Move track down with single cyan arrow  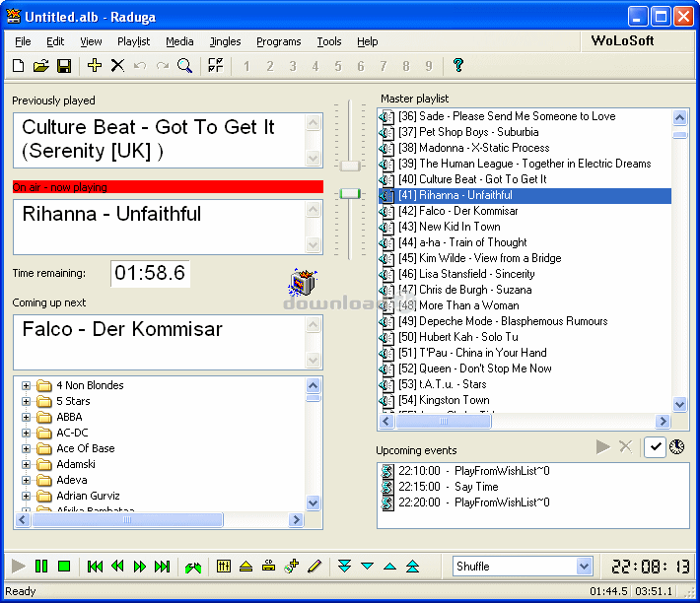pos(368,567)
